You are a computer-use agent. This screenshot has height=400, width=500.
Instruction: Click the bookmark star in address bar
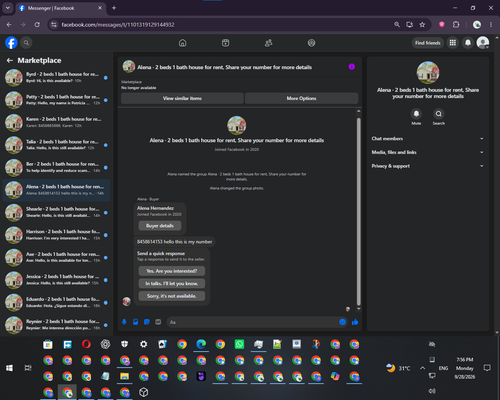click(422, 25)
